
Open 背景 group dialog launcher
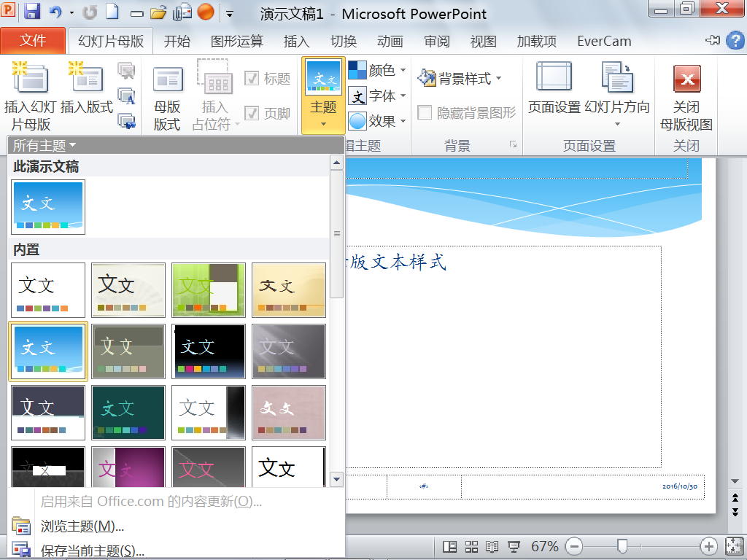coord(513,144)
